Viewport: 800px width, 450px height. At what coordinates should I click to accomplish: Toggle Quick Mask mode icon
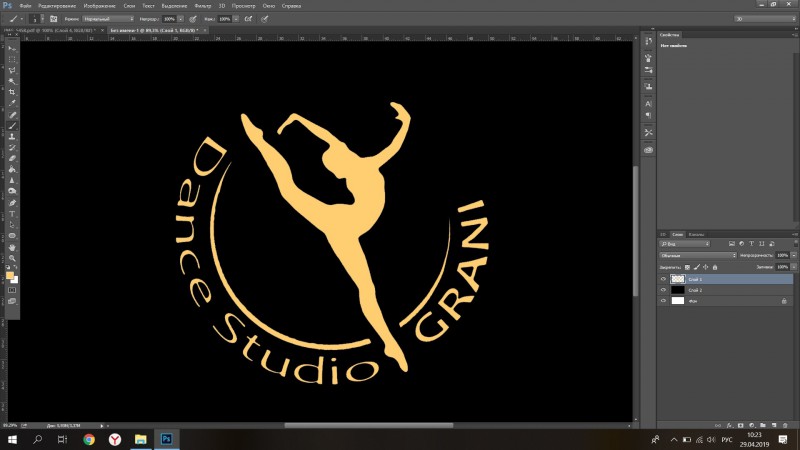coord(12,290)
